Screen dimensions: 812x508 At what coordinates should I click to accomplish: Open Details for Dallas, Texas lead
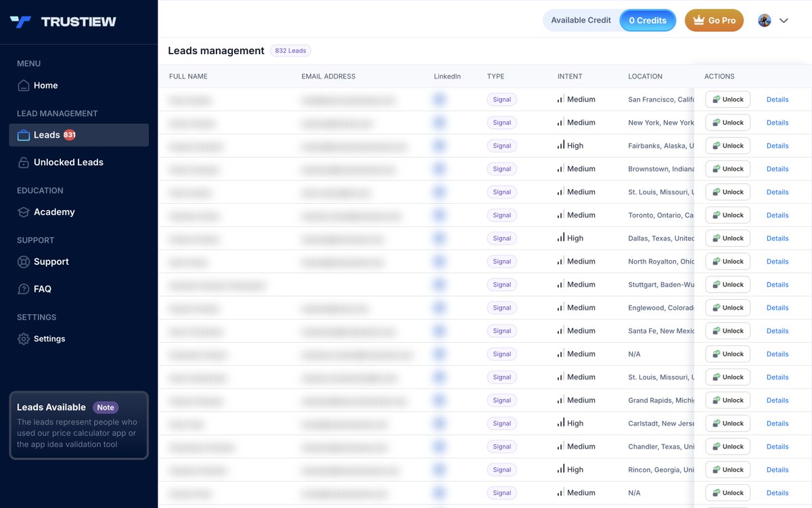tap(777, 238)
